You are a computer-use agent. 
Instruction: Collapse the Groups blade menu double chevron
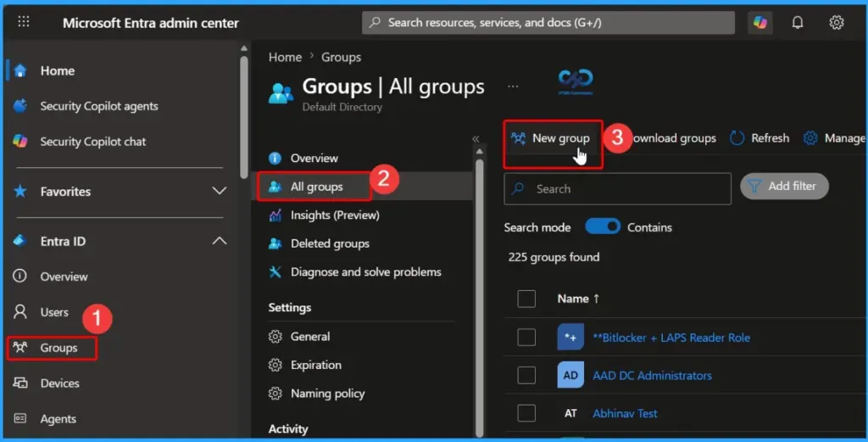(x=476, y=139)
